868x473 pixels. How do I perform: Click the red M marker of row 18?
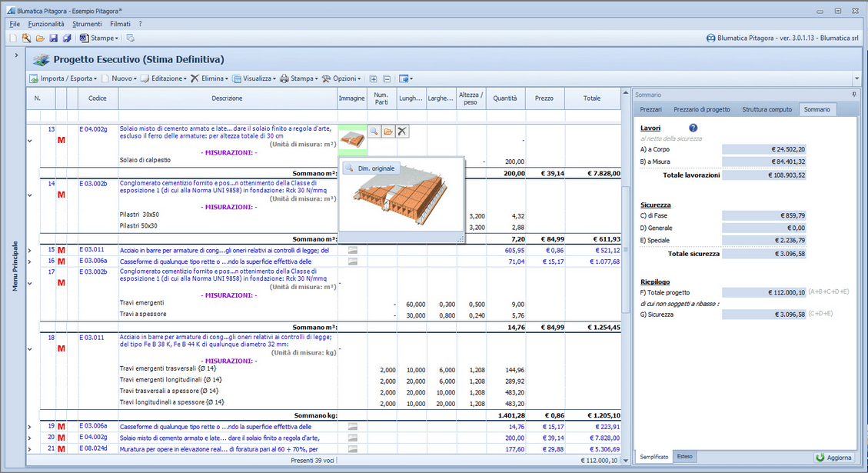point(62,348)
